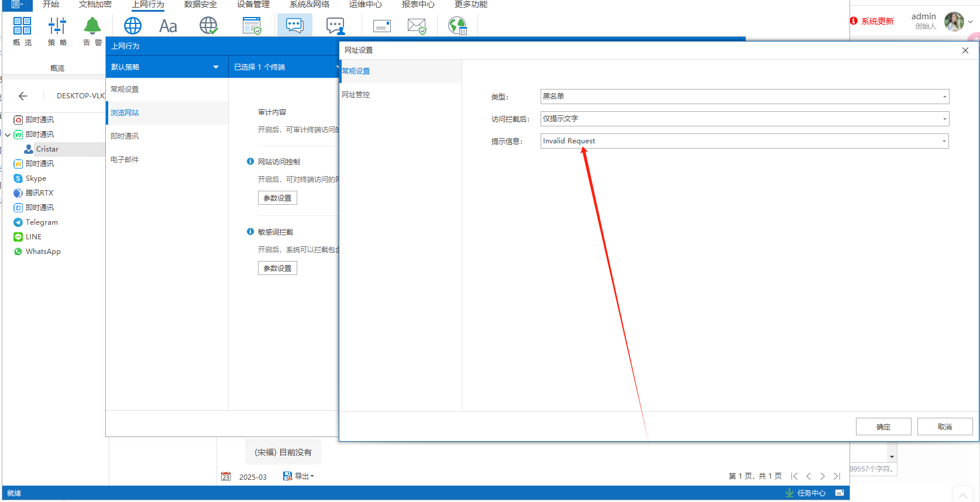
Task: Click 参数设置 under 网站访问控制
Action: [x=277, y=198]
